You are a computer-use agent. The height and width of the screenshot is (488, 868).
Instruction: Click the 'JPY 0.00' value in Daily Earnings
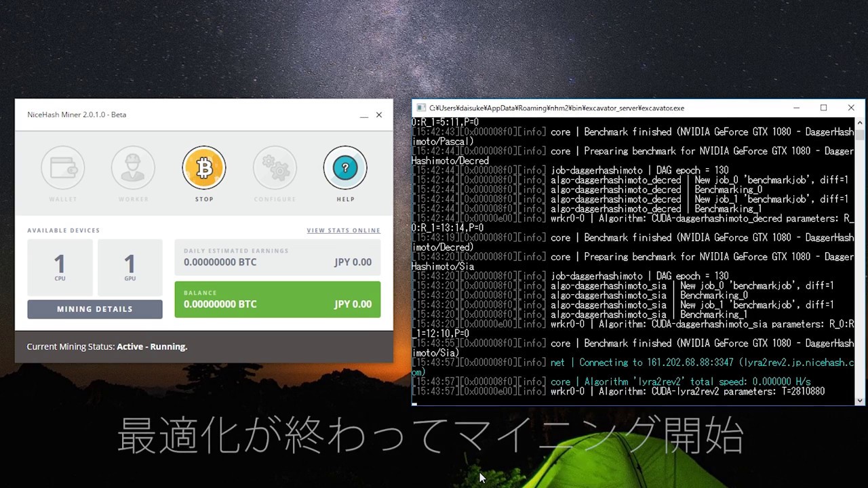click(x=353, y=262)
